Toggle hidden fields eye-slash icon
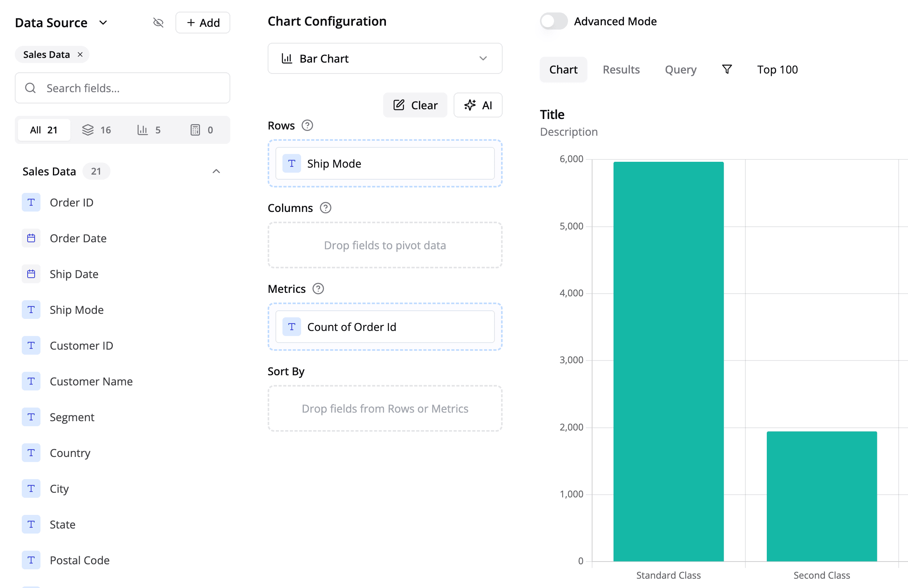 [158, 23]
